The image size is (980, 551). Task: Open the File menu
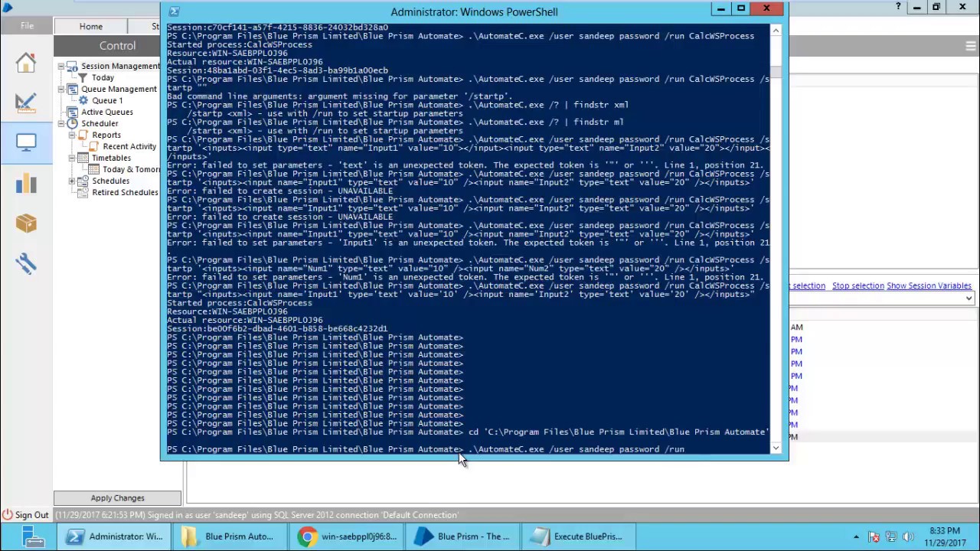[x=27, y=26]
